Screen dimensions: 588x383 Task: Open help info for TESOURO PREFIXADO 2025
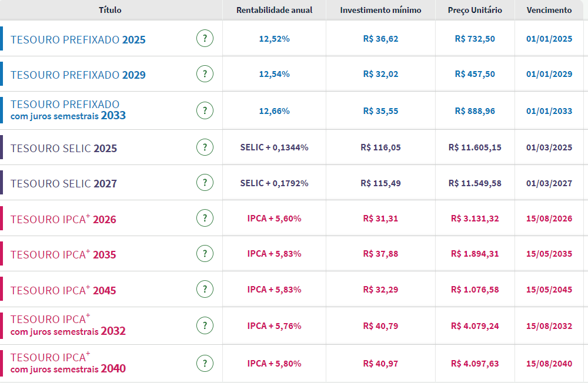(x=205, y=38)
